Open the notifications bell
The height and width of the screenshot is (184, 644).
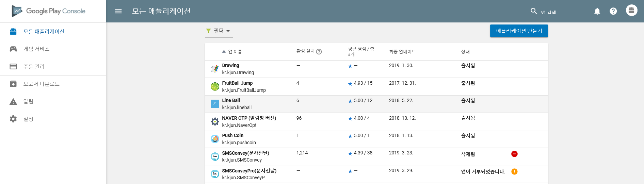(x=597, y=11)
